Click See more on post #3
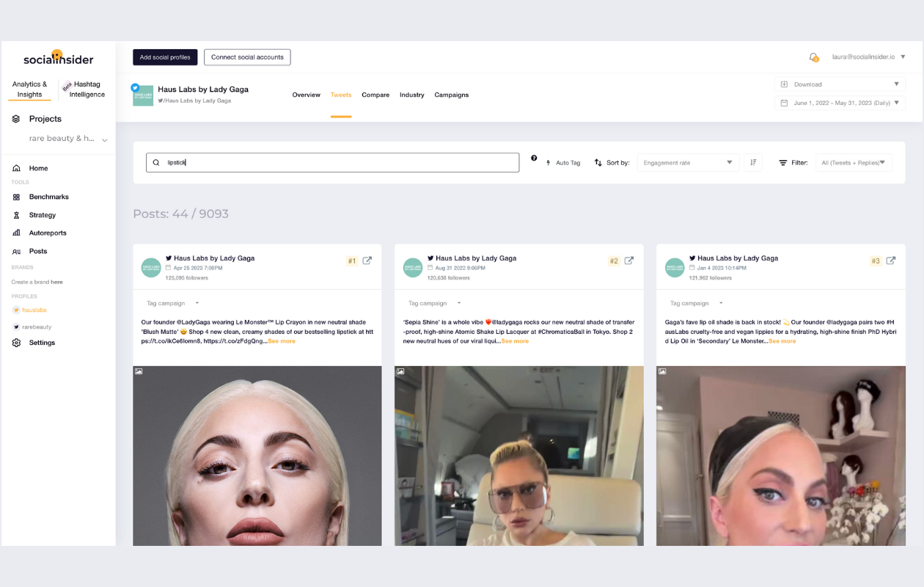The image size is (924, 587). click(x=782, y=341)
